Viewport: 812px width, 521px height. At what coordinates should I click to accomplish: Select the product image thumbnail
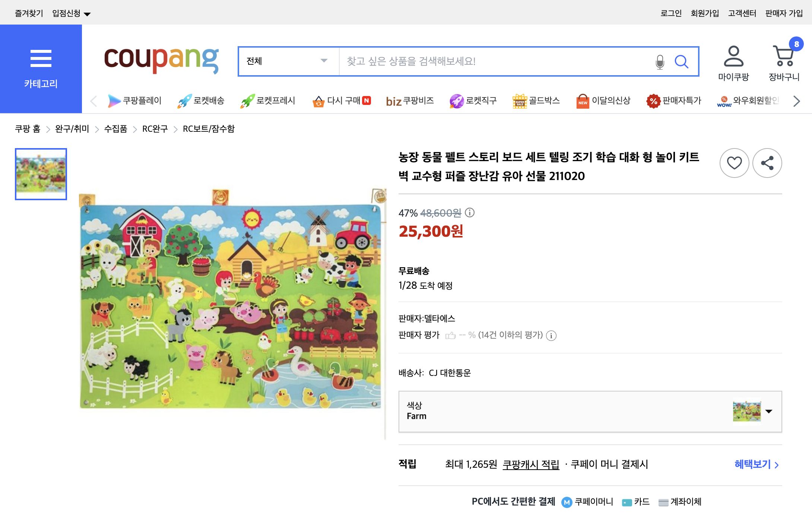(x=40, y=174)
